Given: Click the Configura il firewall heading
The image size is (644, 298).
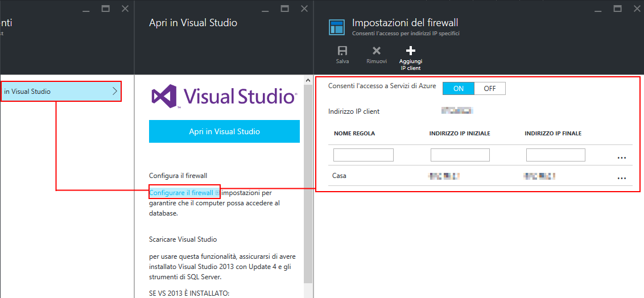Looking at the screenshot, I should 178,176.
